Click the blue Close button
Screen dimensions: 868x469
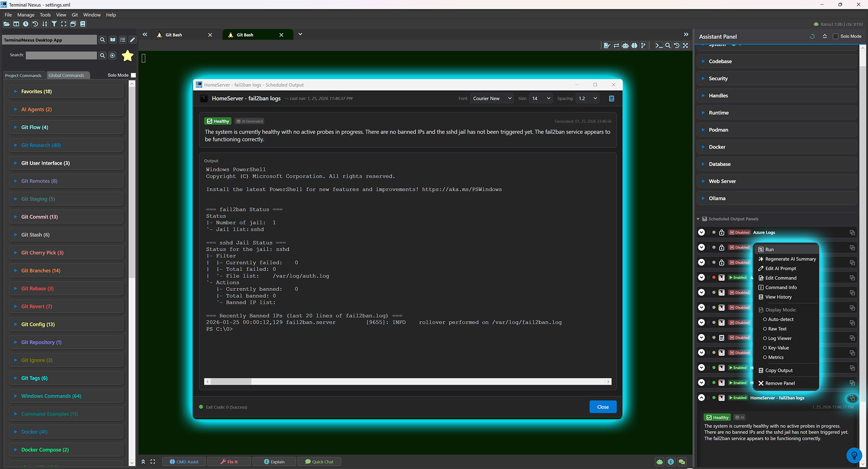pyautogui.click(x=603, y=407)
